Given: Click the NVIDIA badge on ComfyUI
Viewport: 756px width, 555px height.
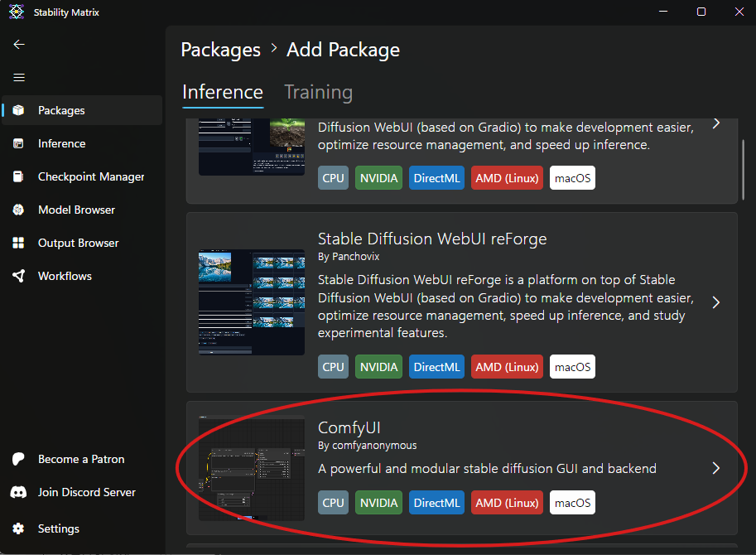Looking at the screenshot, I should coord(379,503).
